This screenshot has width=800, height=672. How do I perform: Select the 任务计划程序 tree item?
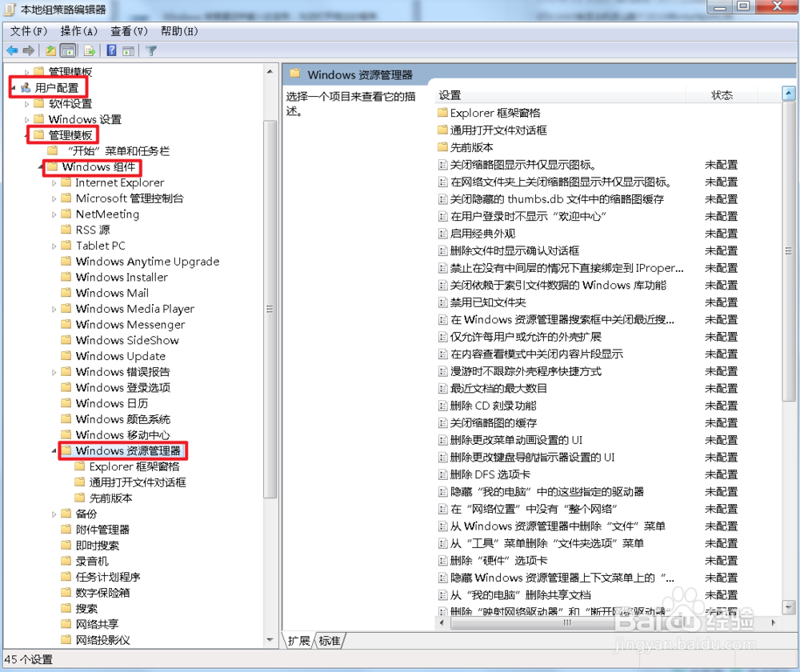point(108,577)
